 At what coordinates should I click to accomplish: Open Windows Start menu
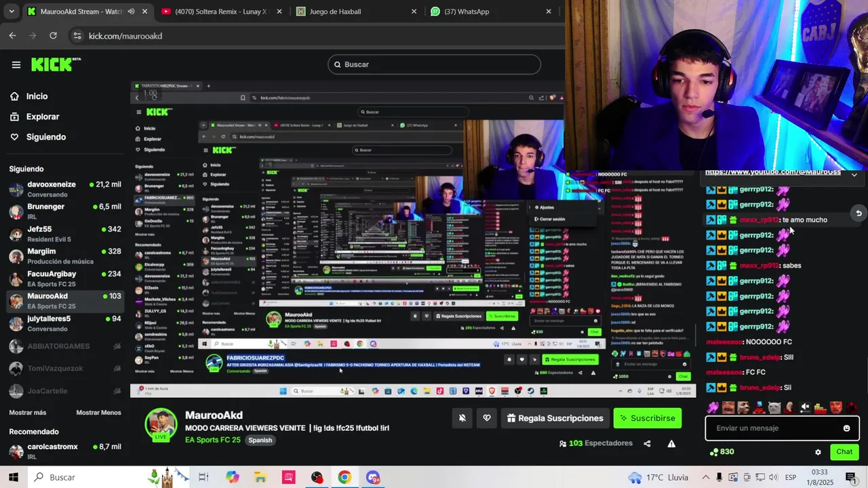[13, 477]
